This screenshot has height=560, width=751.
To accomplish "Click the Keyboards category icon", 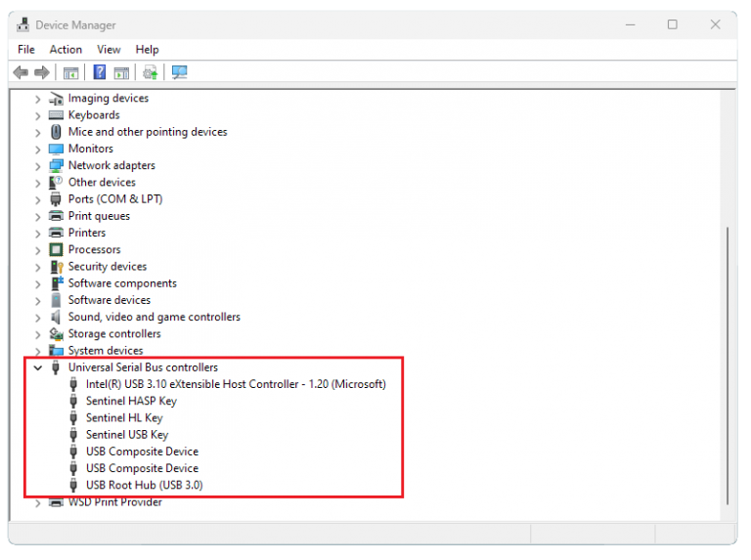I will point(56,115).
